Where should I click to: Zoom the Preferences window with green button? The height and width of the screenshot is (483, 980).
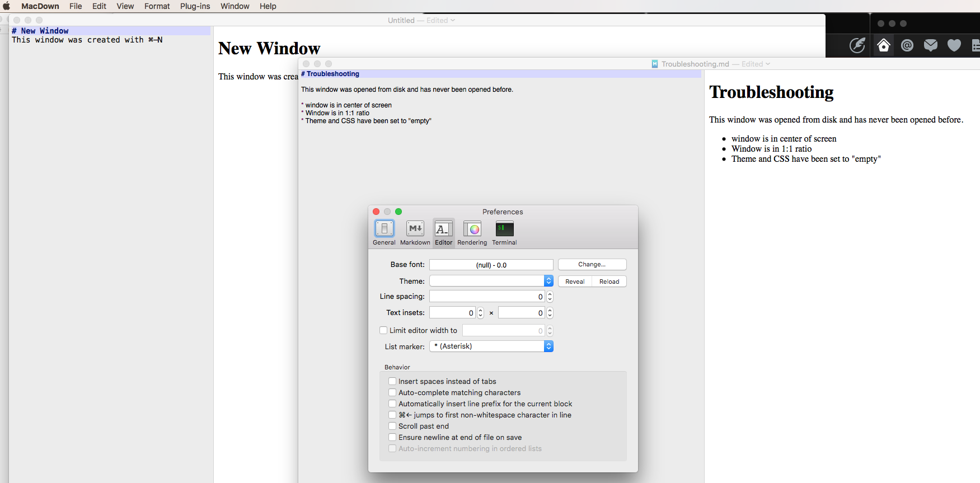pyautogui.click(x=398, y=212)
